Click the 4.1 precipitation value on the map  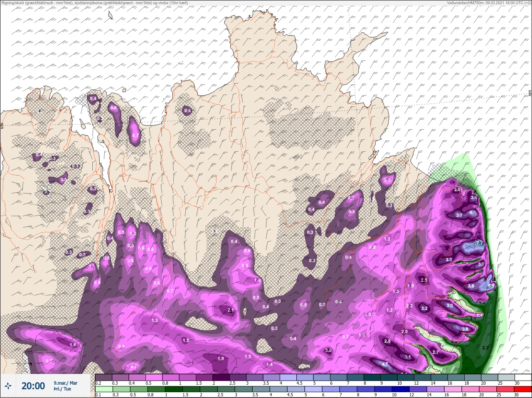472,213
